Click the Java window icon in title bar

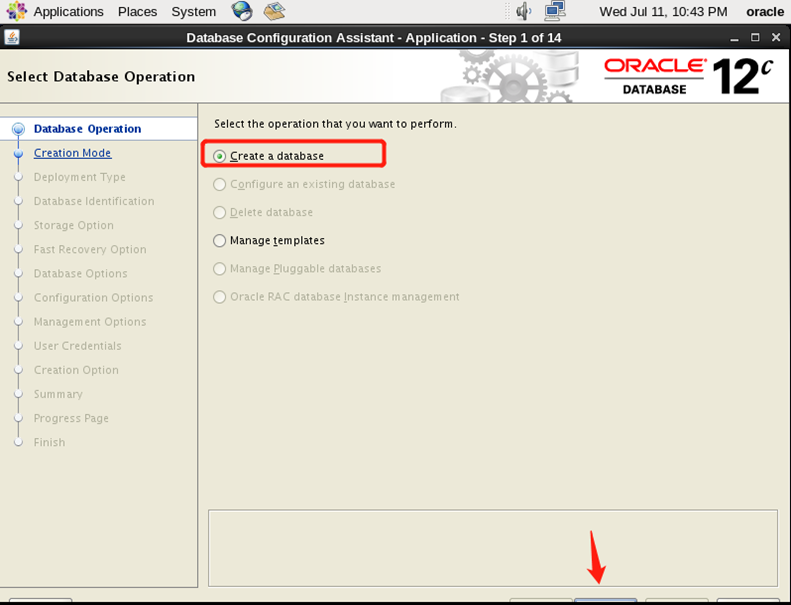tap(12, 37)
